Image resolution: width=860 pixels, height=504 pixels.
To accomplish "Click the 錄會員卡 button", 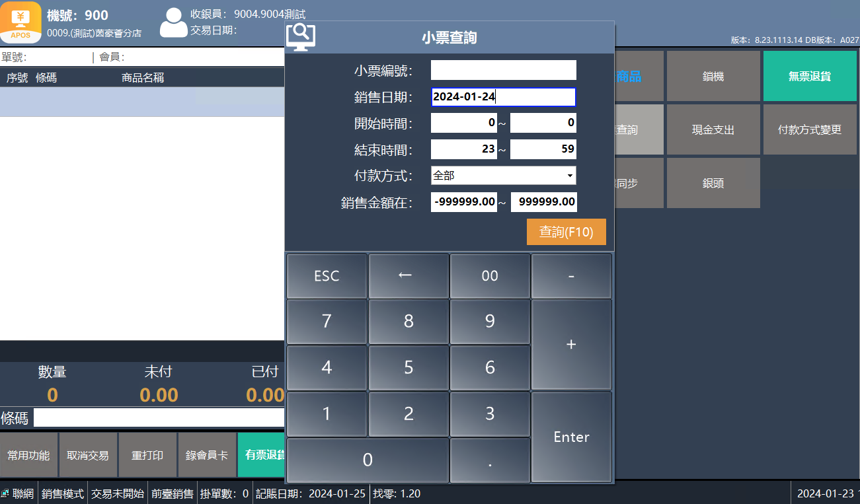I will pyautogui.click(x=207, y=455).
